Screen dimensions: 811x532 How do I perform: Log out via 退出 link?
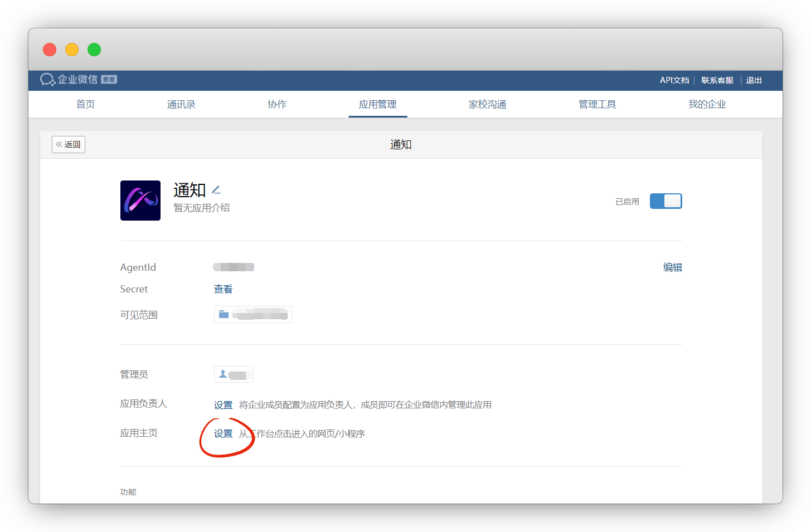[x=754, y=80]
